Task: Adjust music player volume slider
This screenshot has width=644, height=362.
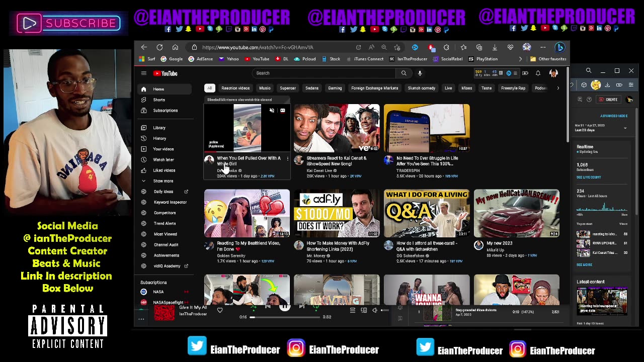Action: 384,311
